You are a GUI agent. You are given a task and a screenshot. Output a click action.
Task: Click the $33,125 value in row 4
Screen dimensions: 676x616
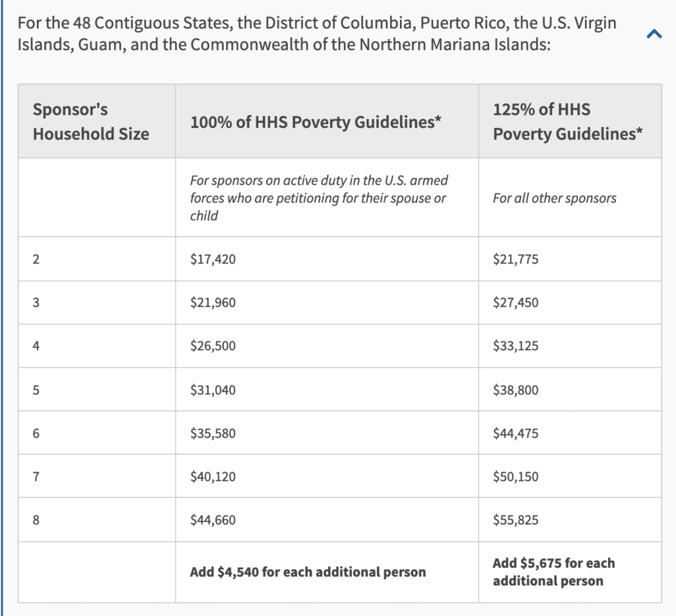[x=516, y=346]
